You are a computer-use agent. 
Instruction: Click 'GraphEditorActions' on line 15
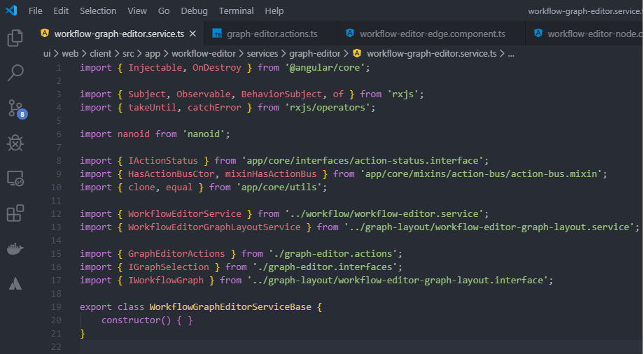click(176, 253)
